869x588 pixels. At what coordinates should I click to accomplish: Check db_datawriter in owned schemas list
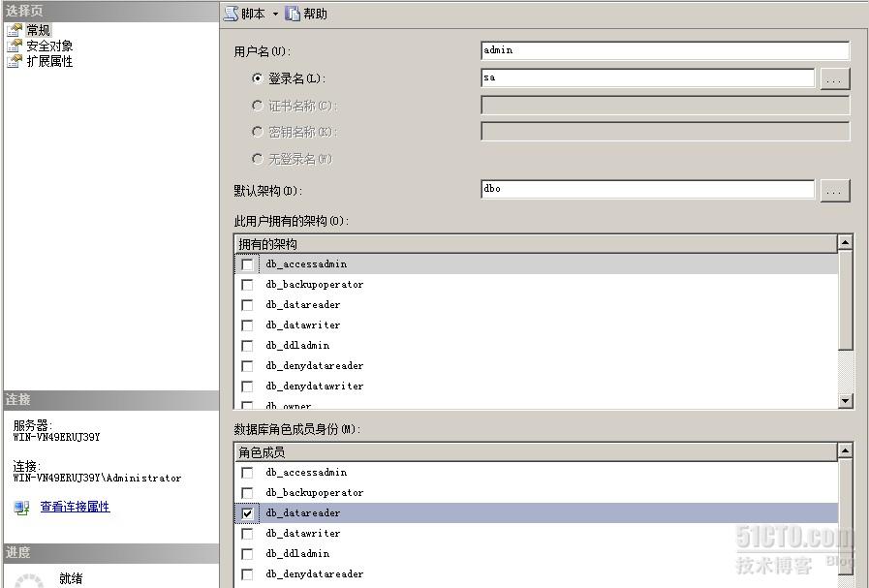[x=247, y=325]
